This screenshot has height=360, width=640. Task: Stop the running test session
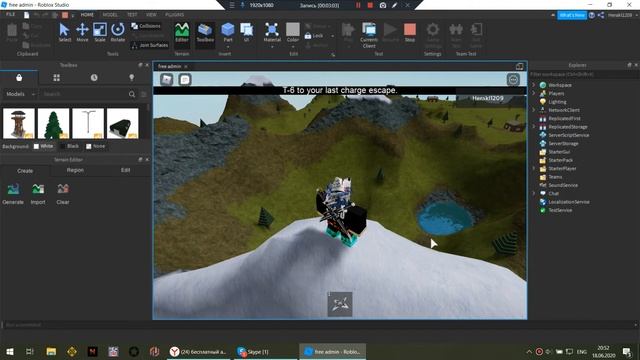pyautogui.click(x=409, y=33)
